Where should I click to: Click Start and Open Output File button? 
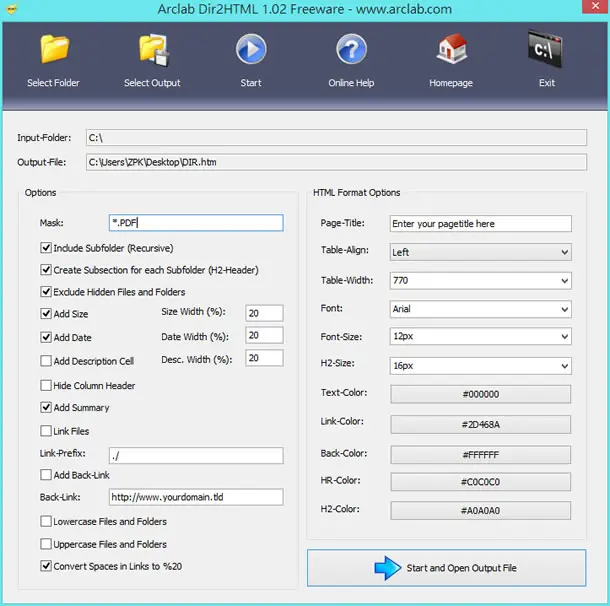pyautogui.click(x=446, y=568)
